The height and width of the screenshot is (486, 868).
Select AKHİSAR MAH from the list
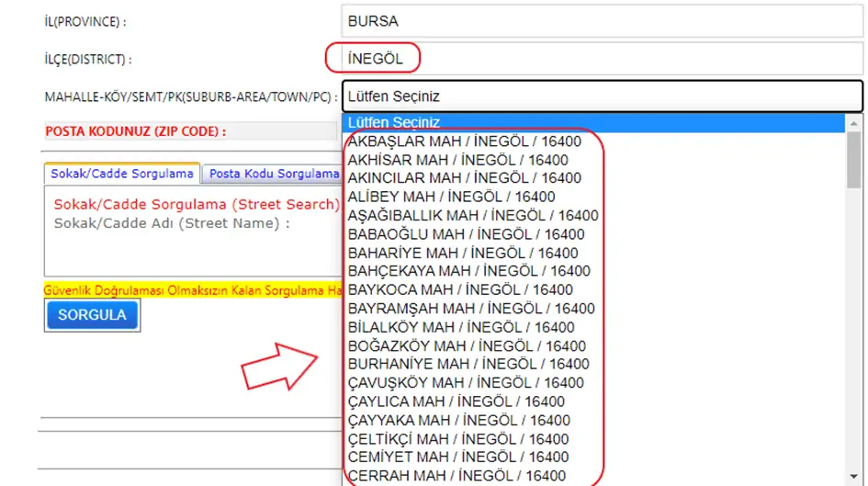pos(457,160)
